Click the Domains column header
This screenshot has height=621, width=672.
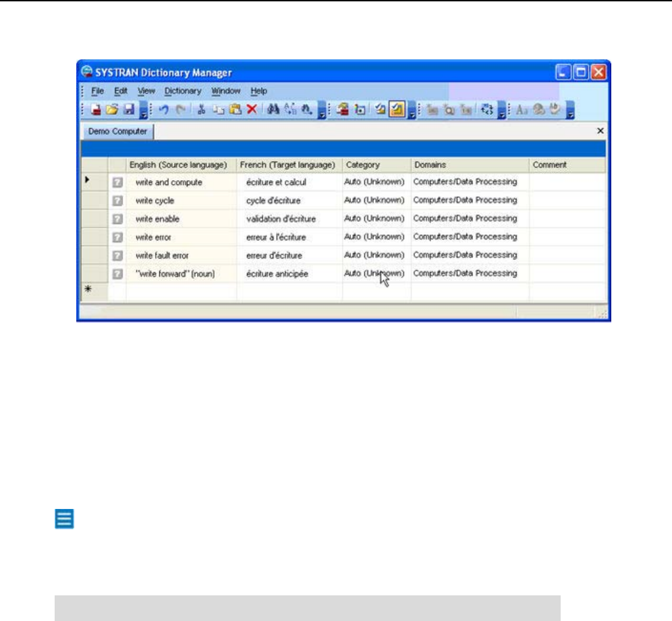coord(470,165)
